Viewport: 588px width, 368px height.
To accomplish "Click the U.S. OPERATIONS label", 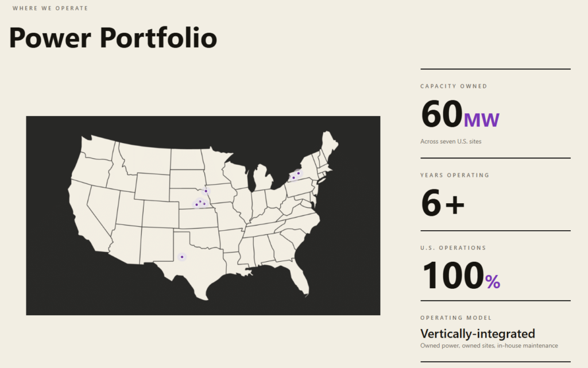I will 453,247.
